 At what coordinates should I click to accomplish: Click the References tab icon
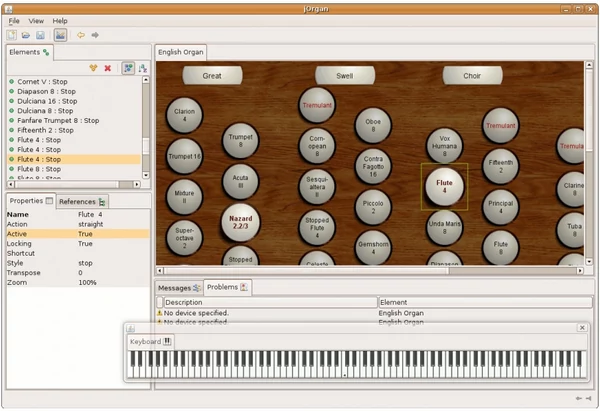(102, 202)
